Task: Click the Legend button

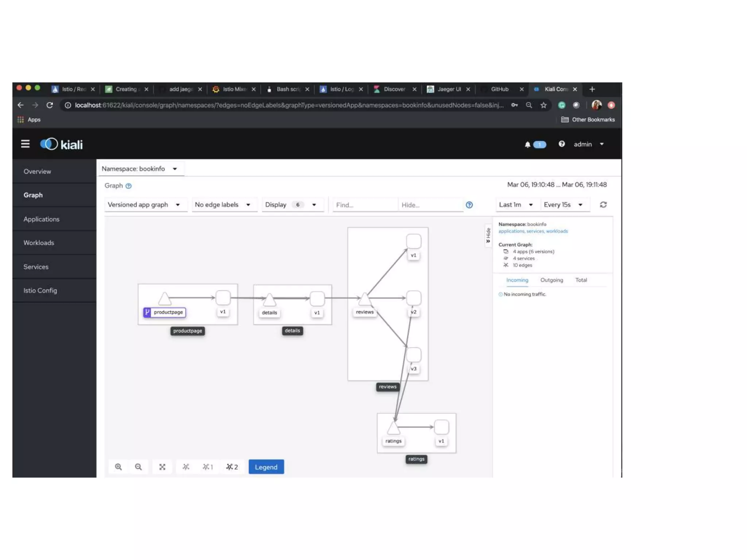Action: point(266,467)
